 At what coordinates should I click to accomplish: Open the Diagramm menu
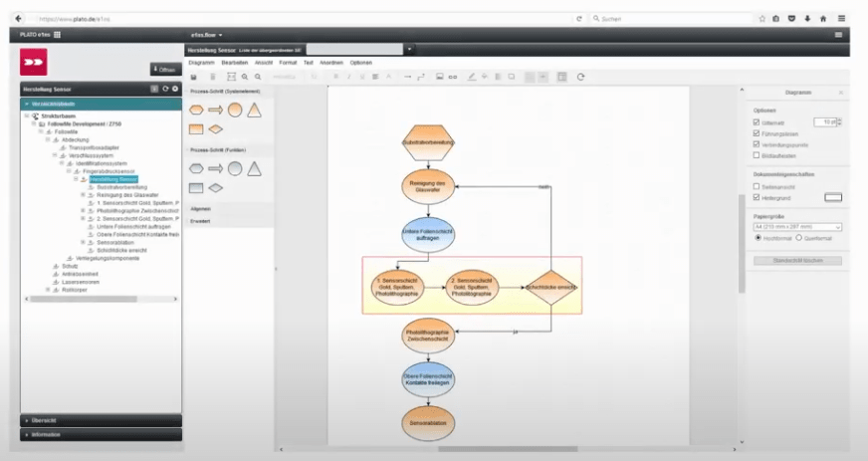[x=201, y=63]
